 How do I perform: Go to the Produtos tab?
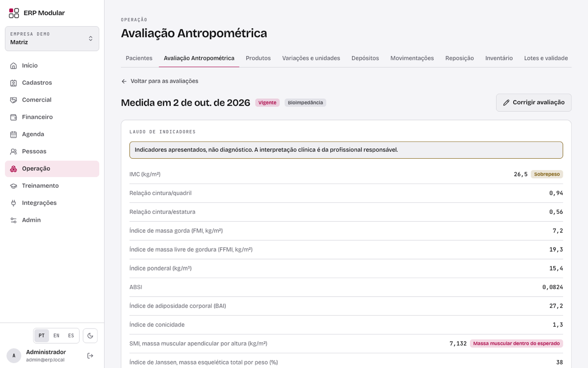click(258, 58)
